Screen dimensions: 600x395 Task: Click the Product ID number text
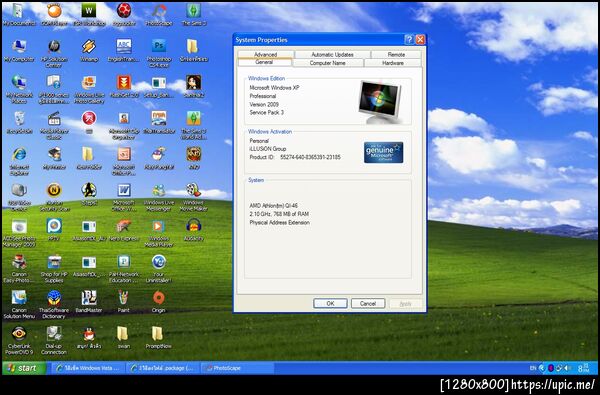point(310,157)
